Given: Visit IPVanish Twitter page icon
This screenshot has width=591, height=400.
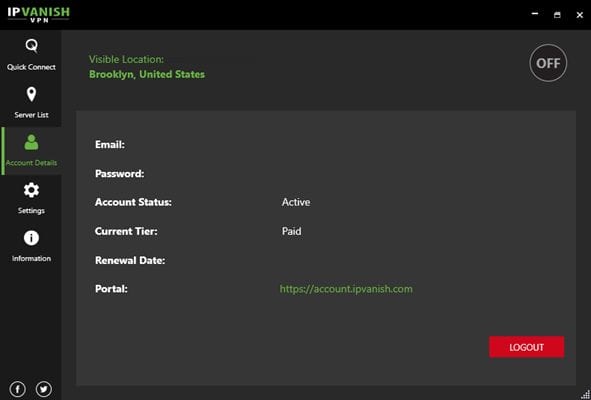Looking at the screenshot, I should [x=44, y=389].
